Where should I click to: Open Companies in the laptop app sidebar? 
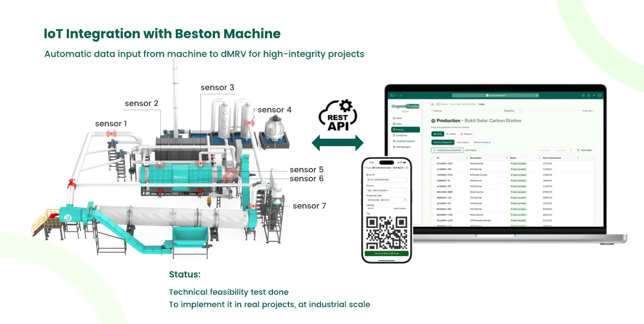click(400, 135)
